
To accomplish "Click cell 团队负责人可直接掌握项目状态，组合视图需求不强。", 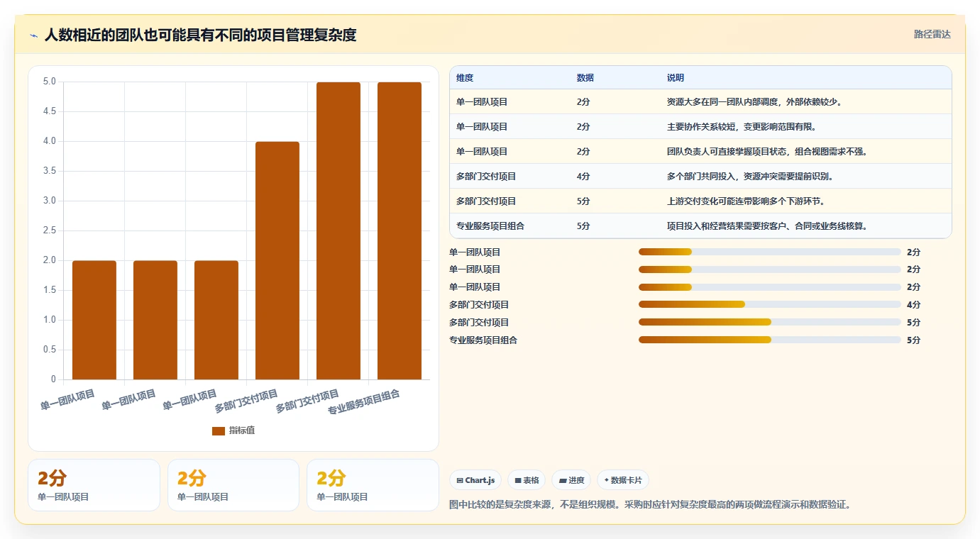I will (x=767, y=152).
